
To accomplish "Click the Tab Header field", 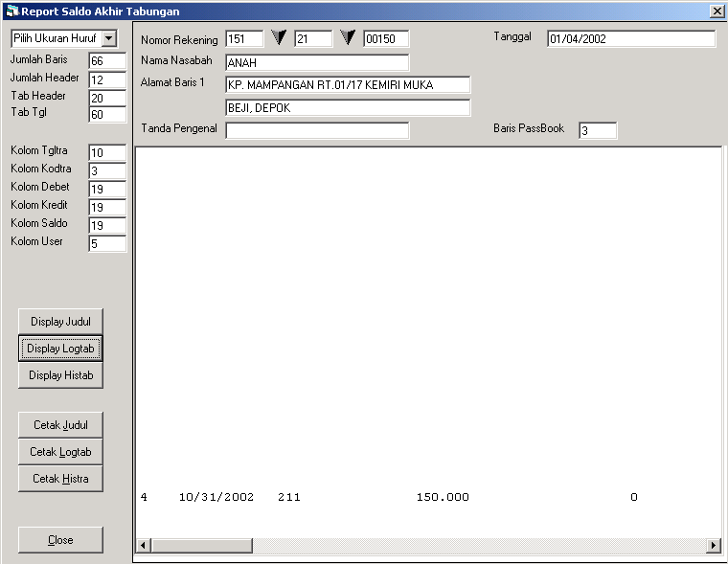I will point(107,98).
